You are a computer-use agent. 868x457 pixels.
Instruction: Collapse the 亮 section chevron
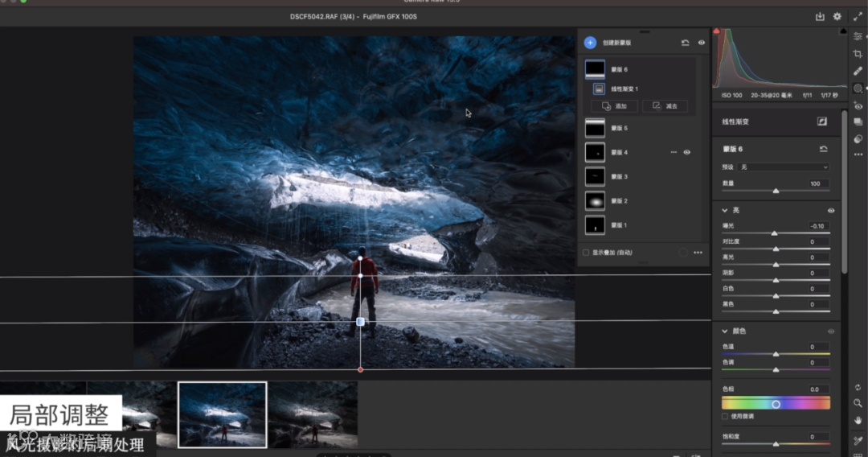[725, 211]
